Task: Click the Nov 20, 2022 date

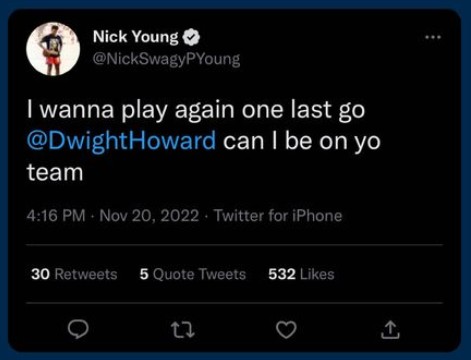Action: pyautogui.click(x=149, y=216)
